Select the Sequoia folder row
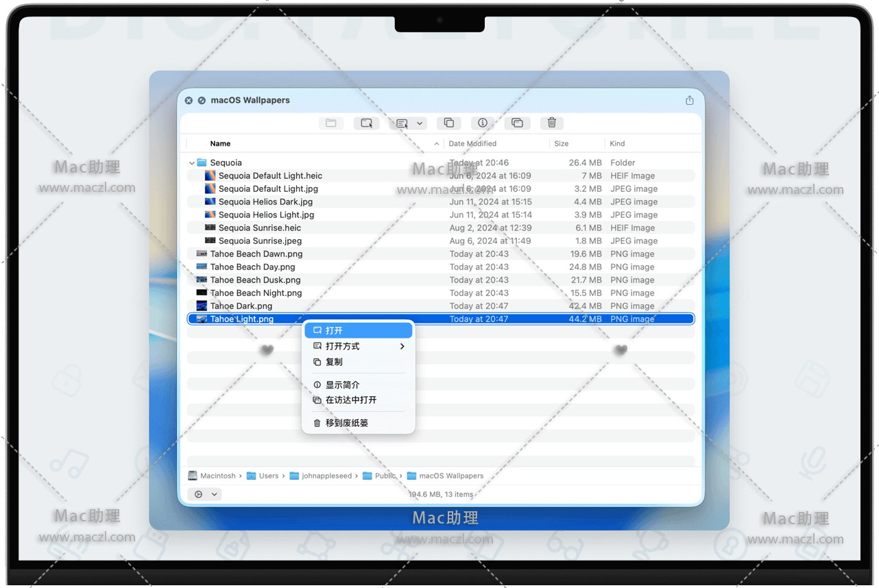Image resolution: width=879 pixels, height=588 pixels. tap(441, 163)
